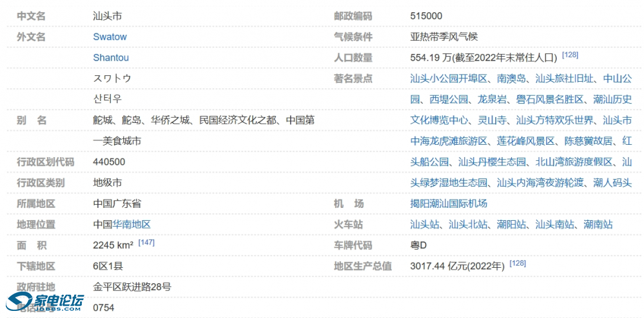Visit the 南澳岛 link
This screenshot has height=318, width=644.
tap(511, 78)
